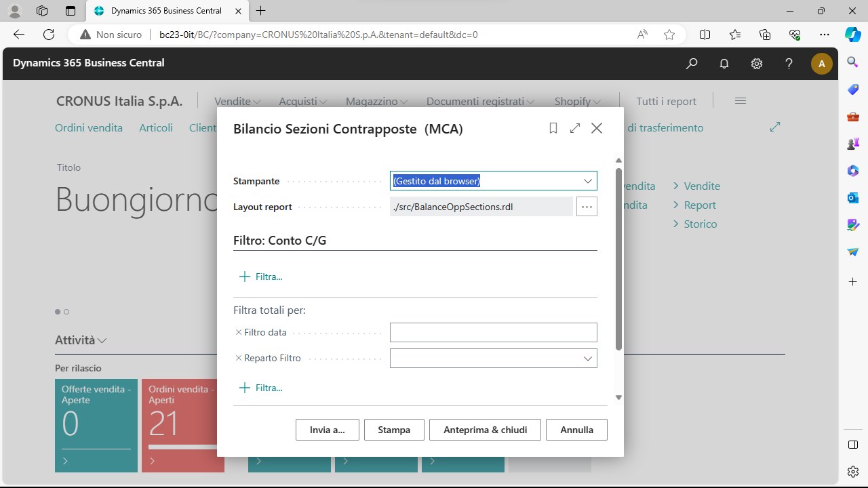868x488 pixels.
Task: Click Dynamics 365 Business Central title
Action: pyautogui.click(x=89, y=62)
